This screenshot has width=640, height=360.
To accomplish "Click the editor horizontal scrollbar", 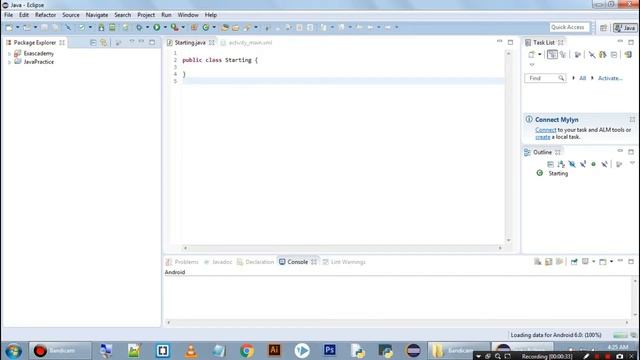I will click(342, 248).
